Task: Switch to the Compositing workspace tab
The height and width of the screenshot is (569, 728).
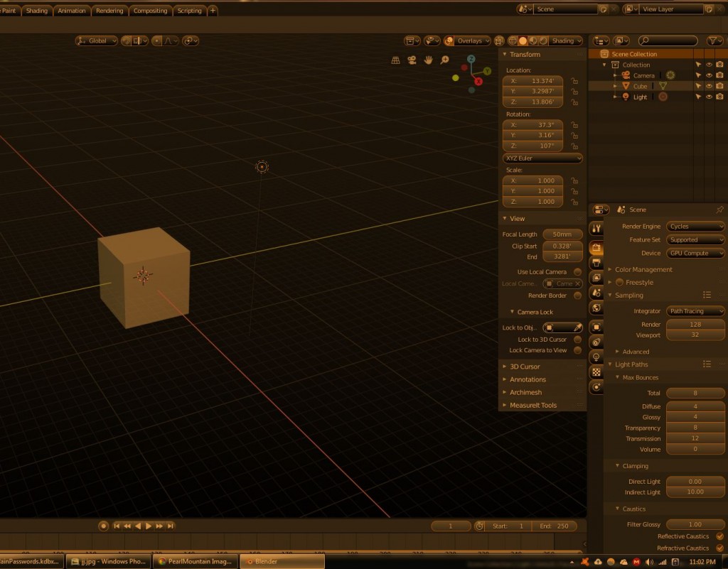Action: coord(151,11)
